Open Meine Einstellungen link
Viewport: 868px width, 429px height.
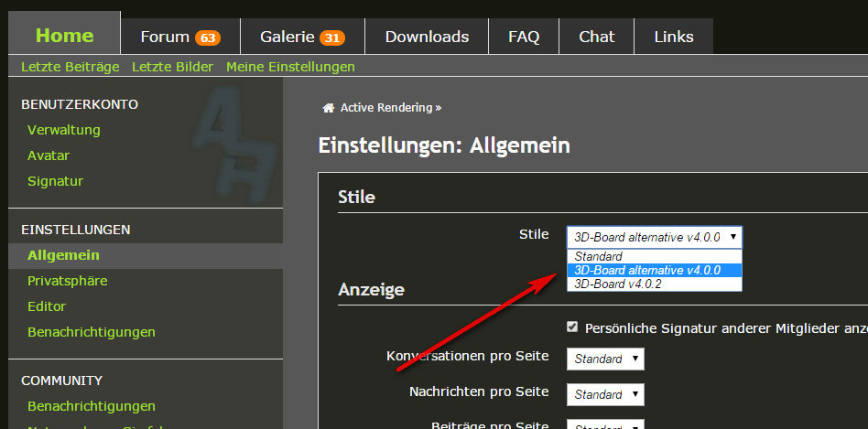click(x=290, y=67)
